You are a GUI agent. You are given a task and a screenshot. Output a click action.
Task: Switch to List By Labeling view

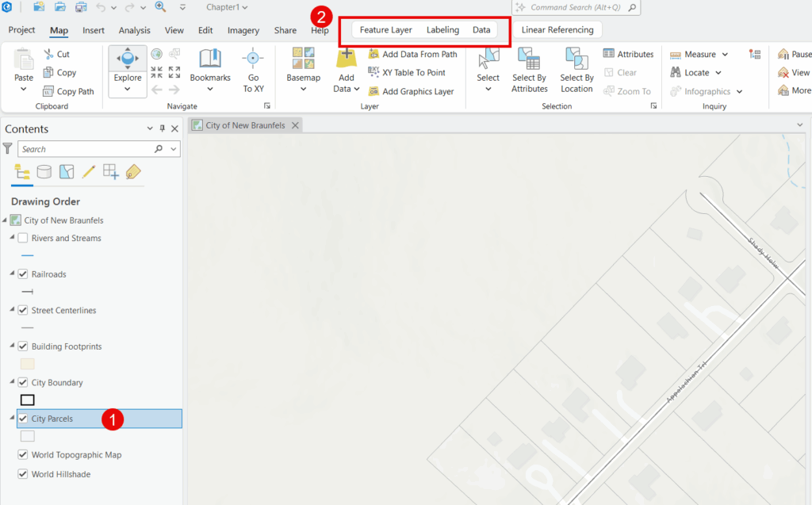click(x=133, y=171)
